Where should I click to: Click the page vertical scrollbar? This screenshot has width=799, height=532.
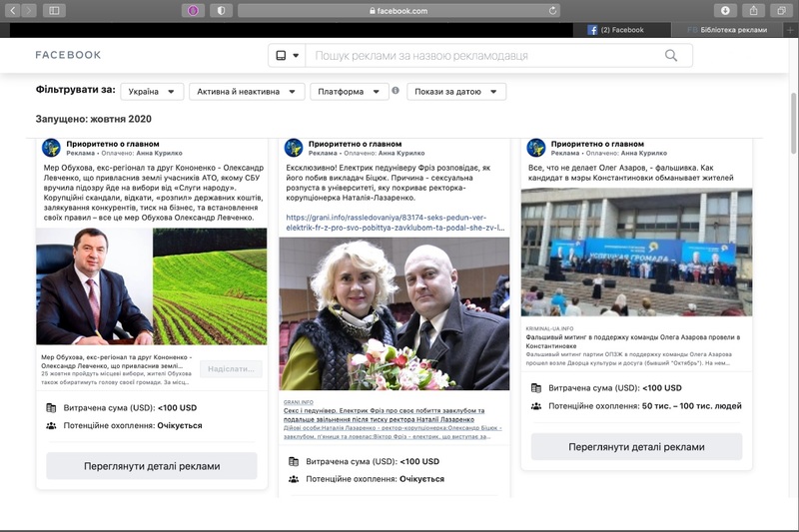click(x=793, y=123)
